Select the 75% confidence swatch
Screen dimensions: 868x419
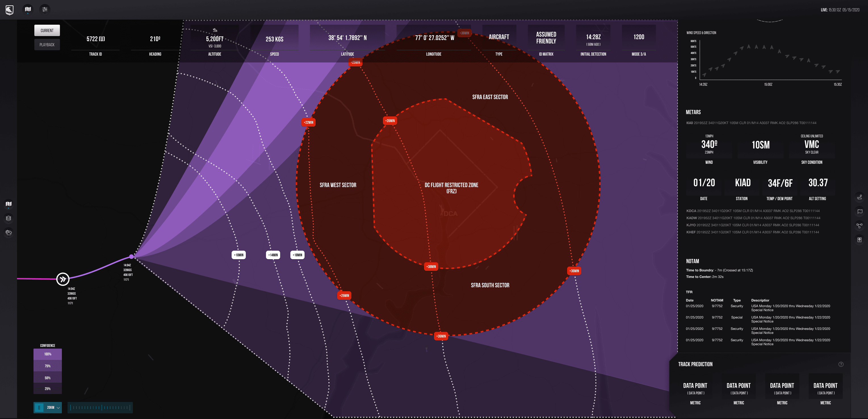tap(47, 366)
